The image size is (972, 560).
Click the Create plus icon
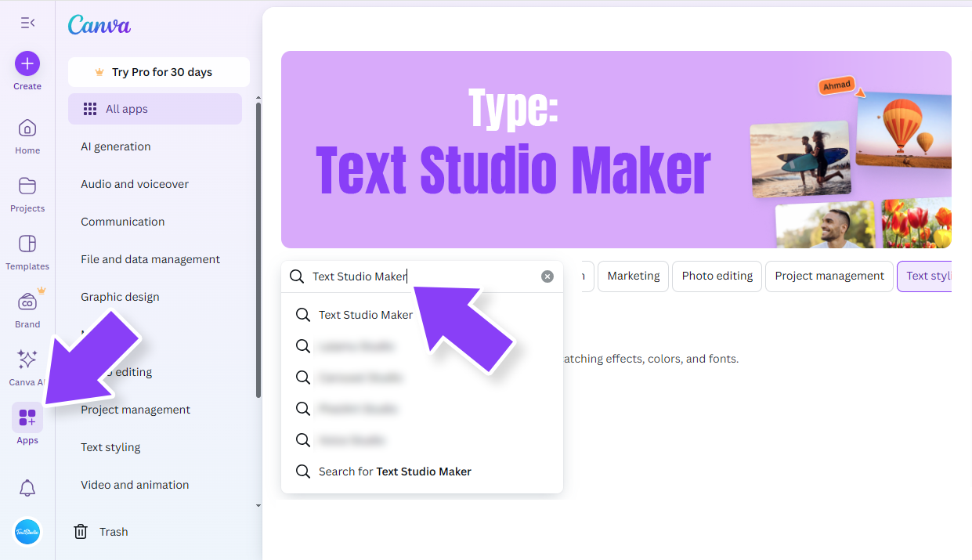pyautogui.click(x=27, y=63)
